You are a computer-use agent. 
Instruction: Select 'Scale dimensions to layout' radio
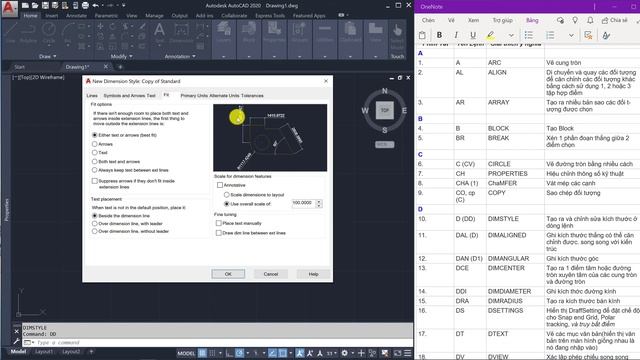coord(227,195)
